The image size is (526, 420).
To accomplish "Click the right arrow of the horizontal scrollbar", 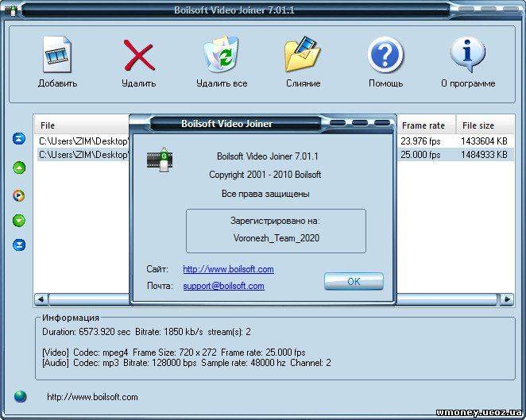I will 507,299.
